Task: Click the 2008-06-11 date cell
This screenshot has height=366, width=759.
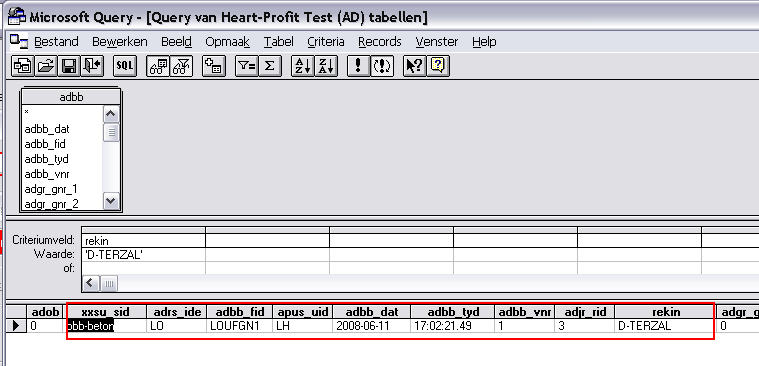Action: 372,326
